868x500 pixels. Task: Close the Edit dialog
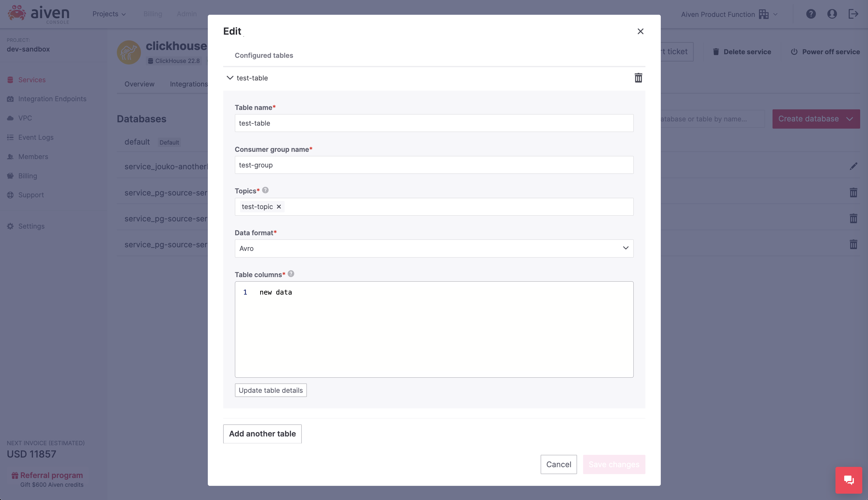tap(640, 31)
